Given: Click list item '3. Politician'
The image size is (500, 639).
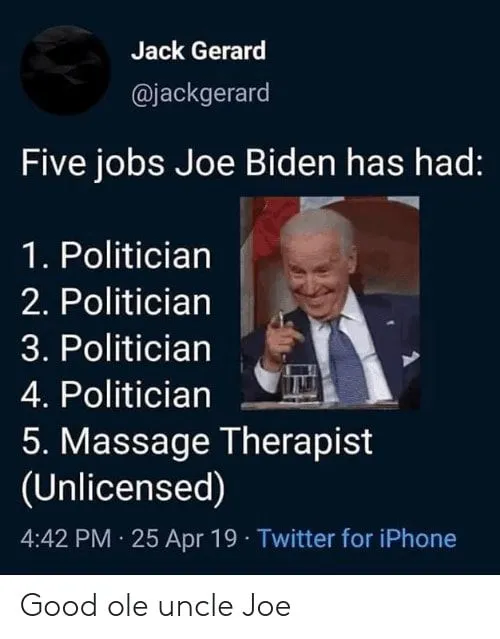Looking at the screenshot, I should point(117,348).
